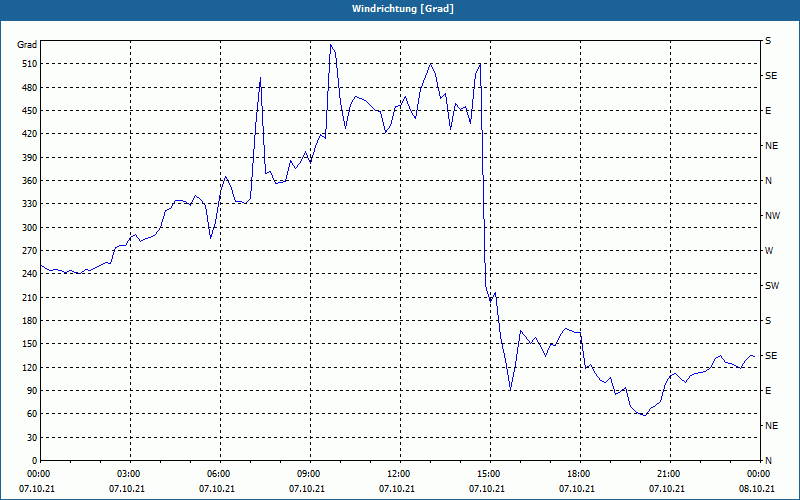Click the SE label level with 480 gridline
This screenshot has height=500, width=800.
click(x=771, y=76)
